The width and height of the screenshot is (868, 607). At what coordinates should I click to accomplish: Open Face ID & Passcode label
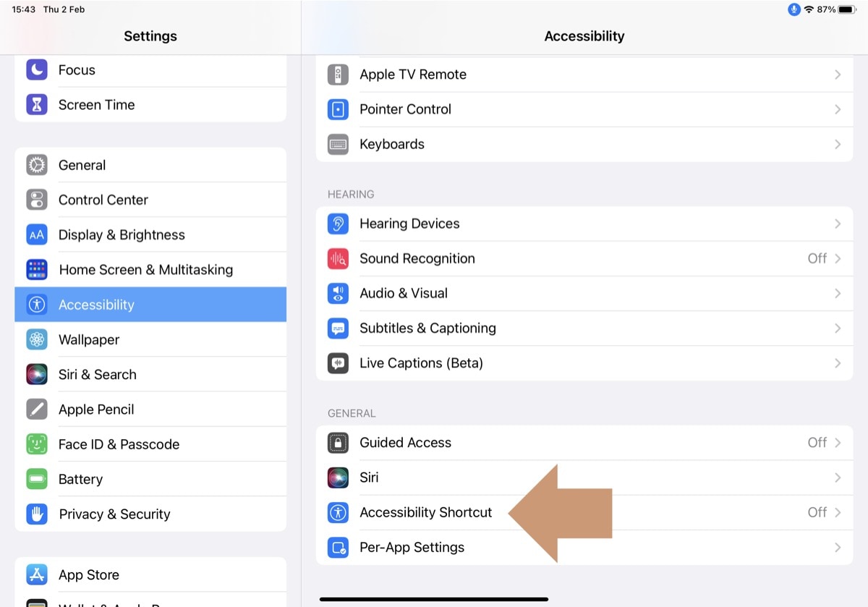coord(119,444)
